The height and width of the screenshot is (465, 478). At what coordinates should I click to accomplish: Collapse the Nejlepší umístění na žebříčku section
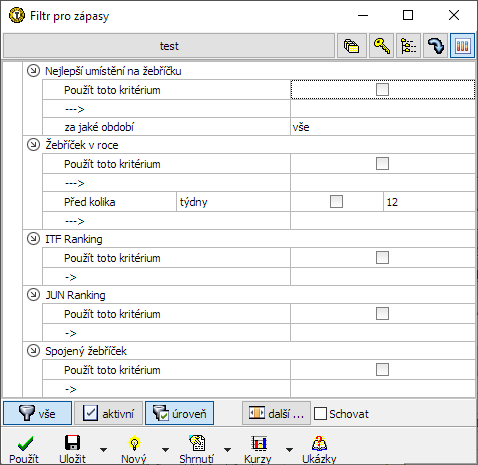click(33, 71)
